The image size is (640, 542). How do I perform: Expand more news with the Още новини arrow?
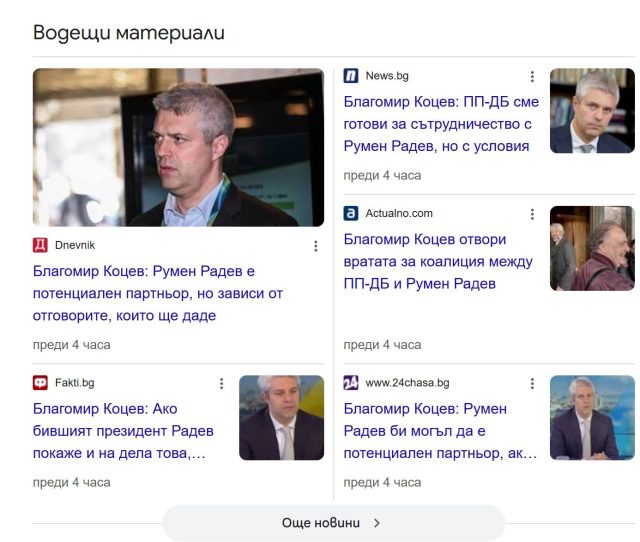tap(376, 523)
